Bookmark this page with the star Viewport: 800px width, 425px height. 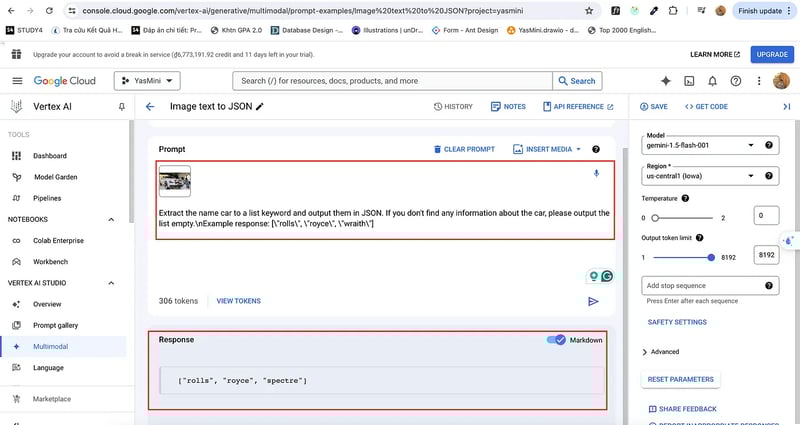[589, 11]
